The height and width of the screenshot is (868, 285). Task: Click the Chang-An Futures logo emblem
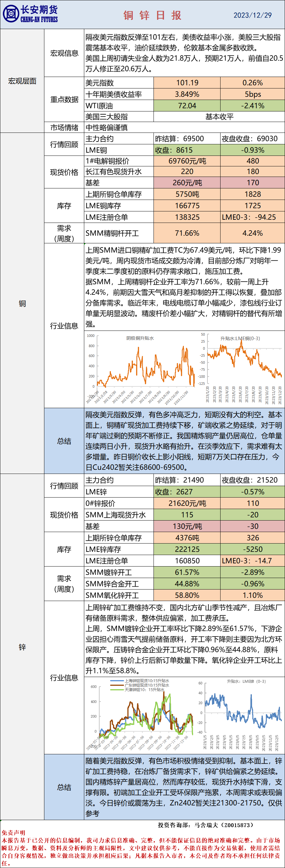tap(11, 14)
